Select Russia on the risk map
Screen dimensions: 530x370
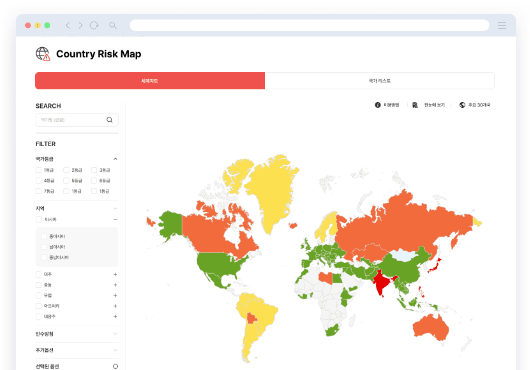pyautogui.click(x=406, y=225)
